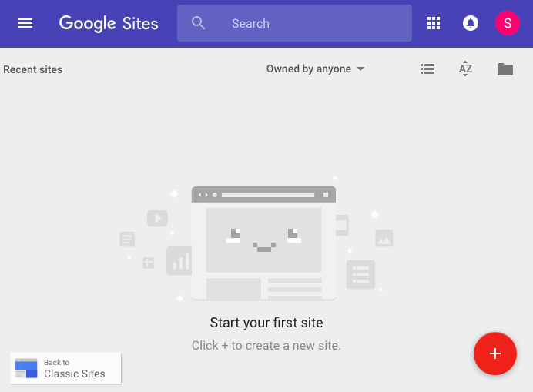This screenshot has width=533, height=392.
Task: Open the notifications bell
Action: click(x=470, y=23)
